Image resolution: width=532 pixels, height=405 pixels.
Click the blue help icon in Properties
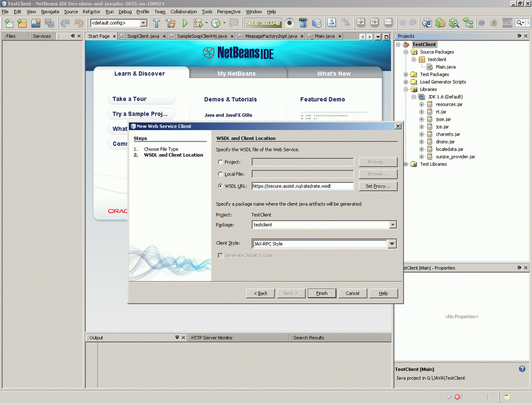click(522, 369)
